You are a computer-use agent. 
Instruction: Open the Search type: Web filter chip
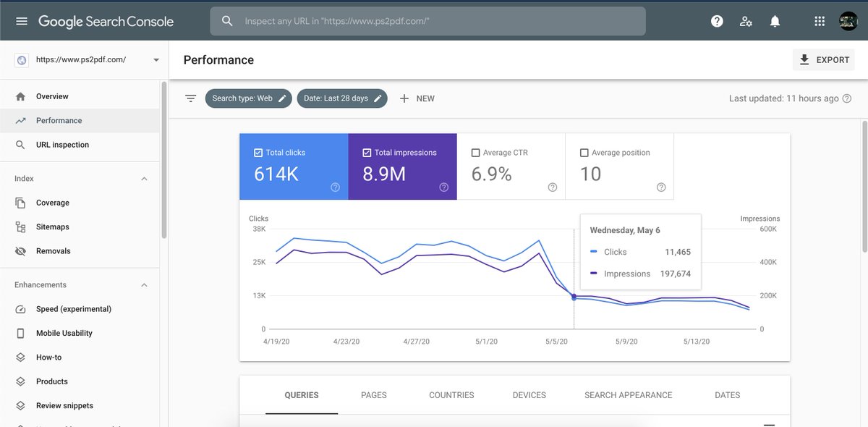pos(249,98)
